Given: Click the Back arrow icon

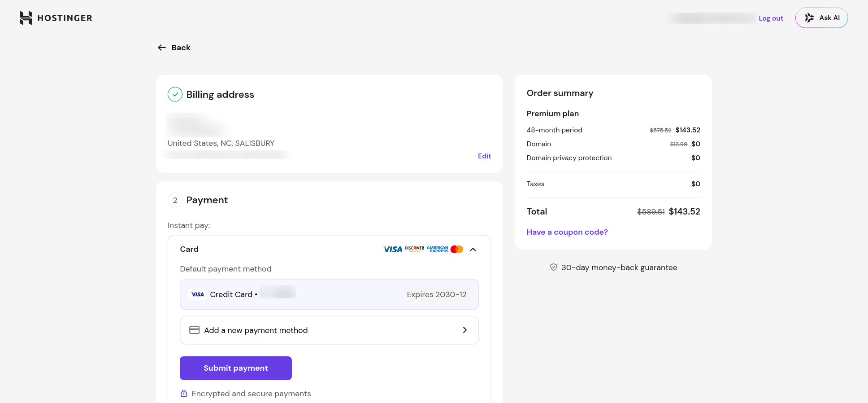Looking at the screenshot, I should tap(162, 48).
